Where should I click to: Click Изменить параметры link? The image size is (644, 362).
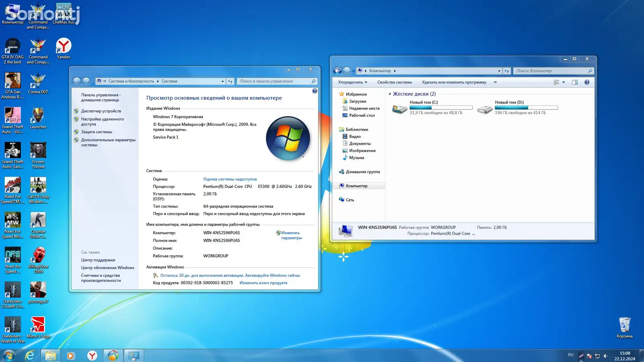(x=291, y=235)
